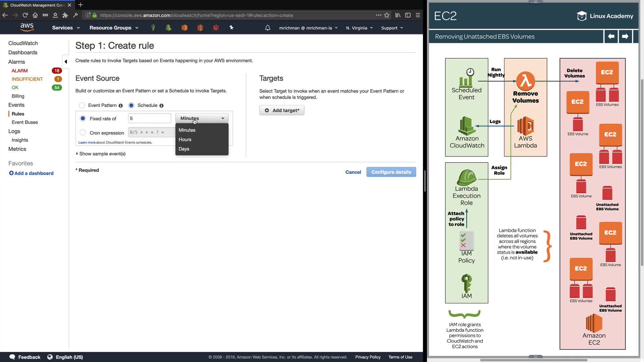Select the Schedule radio button

point(131,105)
